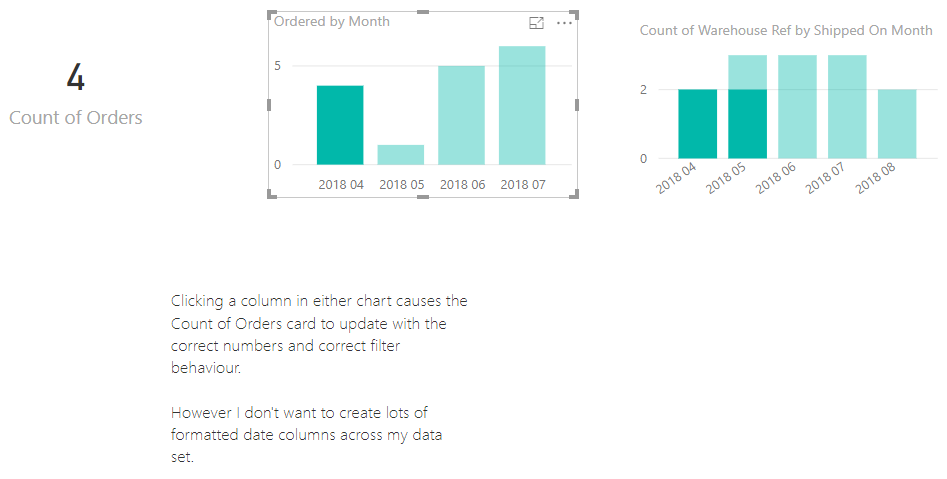Viewport: 947px width, 479px height.
Task: Open More options ellipsis on Ordered chart
Action: click(x=564, y=22)
